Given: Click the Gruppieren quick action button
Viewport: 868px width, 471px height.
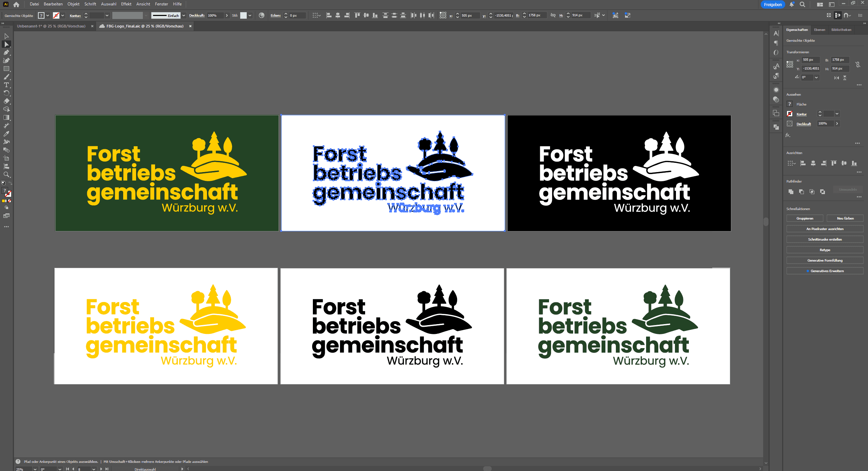Looking at the screenshot, I should pyautogui.click(x=805, y=218).
